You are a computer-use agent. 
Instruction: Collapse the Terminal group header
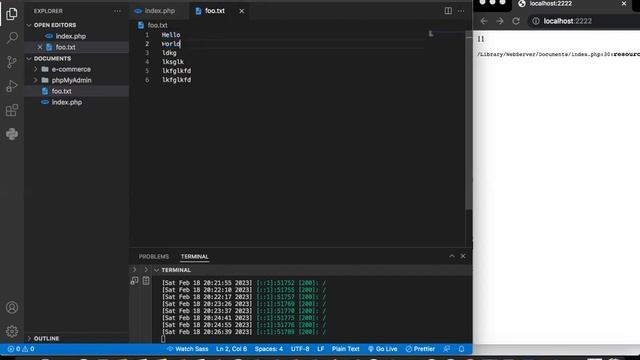156,270
